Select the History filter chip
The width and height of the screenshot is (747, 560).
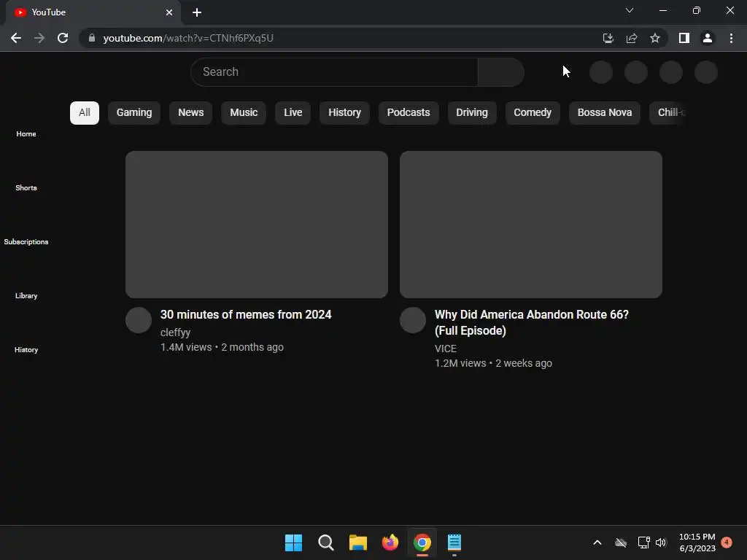(344, 113)
